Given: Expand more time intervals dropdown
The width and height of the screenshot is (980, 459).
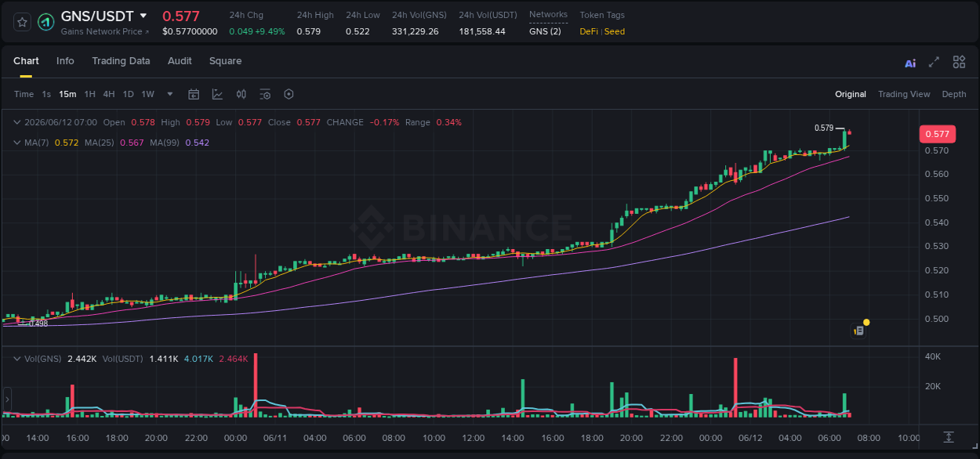Looking at the screenshot, I should (170, 94).
